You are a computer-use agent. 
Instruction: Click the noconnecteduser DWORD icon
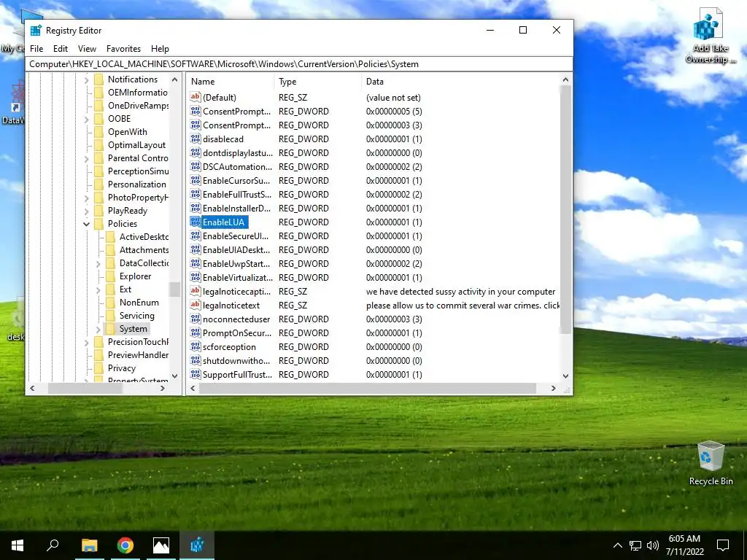point(196,319)
